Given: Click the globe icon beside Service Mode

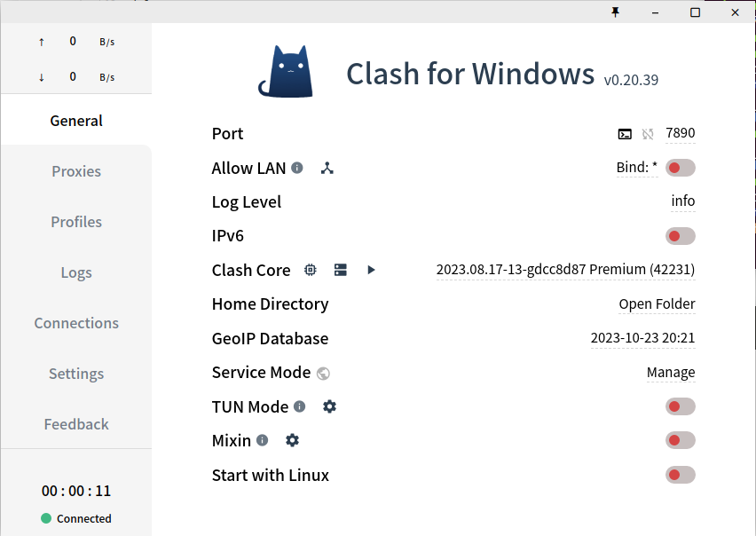Looking at the screenshot, I should coord(324,373).
